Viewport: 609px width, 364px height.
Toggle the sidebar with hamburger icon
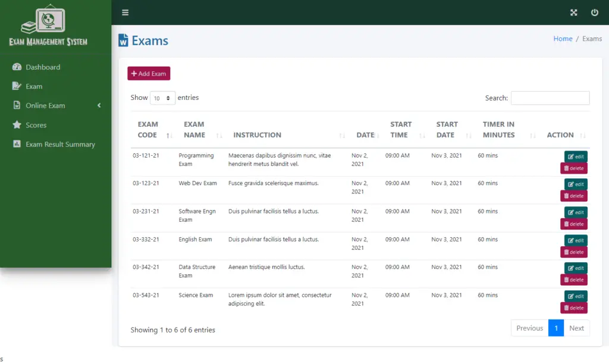tap(125, 12)
